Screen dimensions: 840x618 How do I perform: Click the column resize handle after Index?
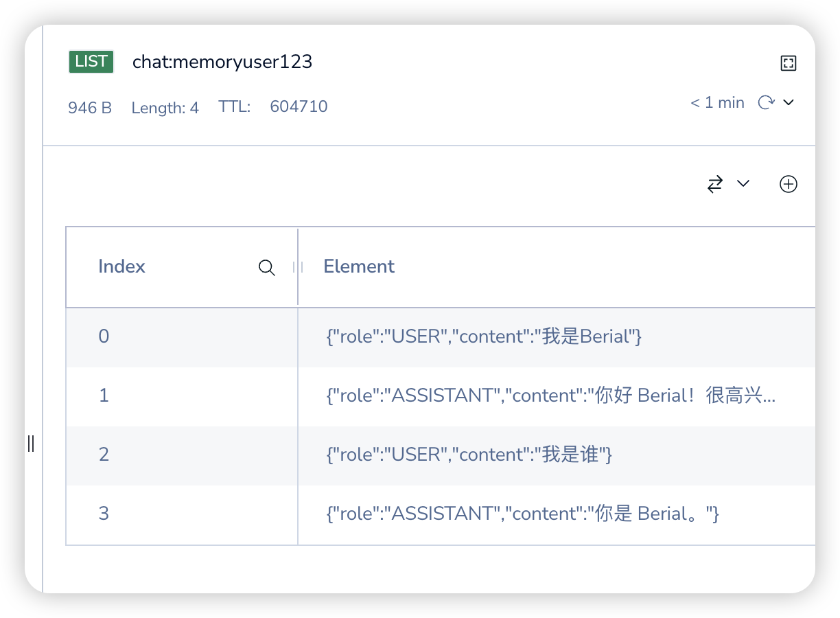click(x=298, y=267)
